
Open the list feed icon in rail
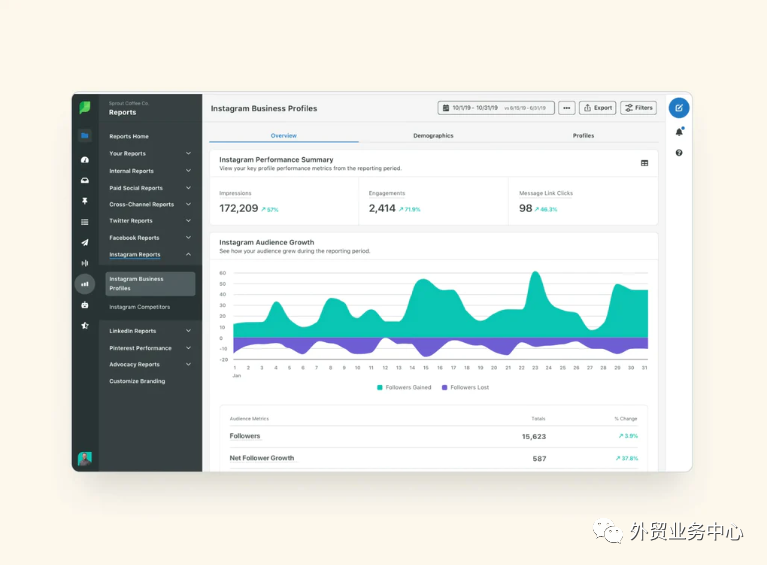tap(85, 222)
